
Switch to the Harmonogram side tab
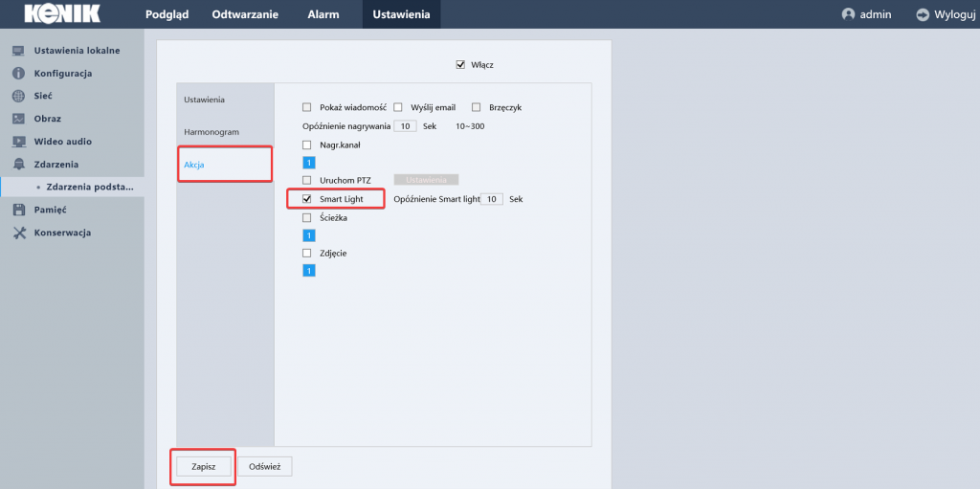pyautogui.click(x=211, y=132)
